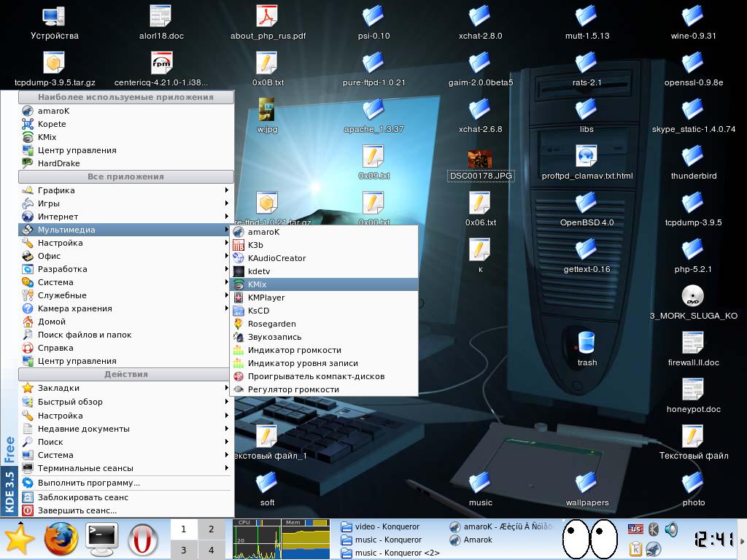Expand the Разработка submenu
747x560 pixels.
click(x=125, y=269)
